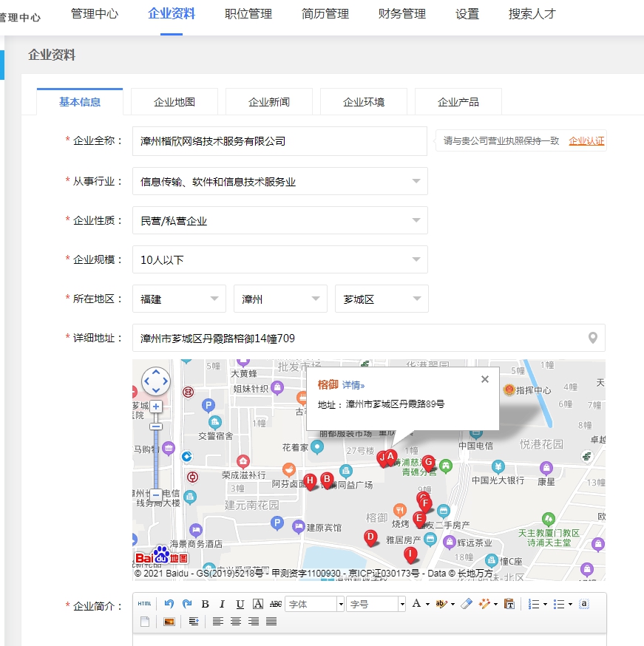
Task: Open the 详情» link in map popup
Action: click(353, 385)
